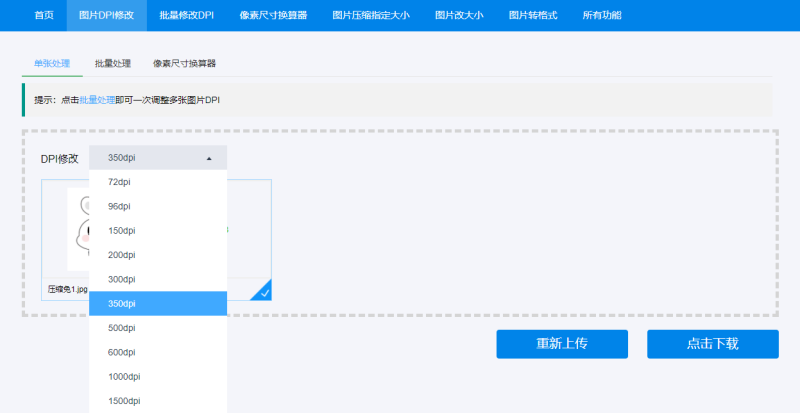Go to 图片改大小 nav item
Viewport: 800px width, 413px height.
pos(459,15)
